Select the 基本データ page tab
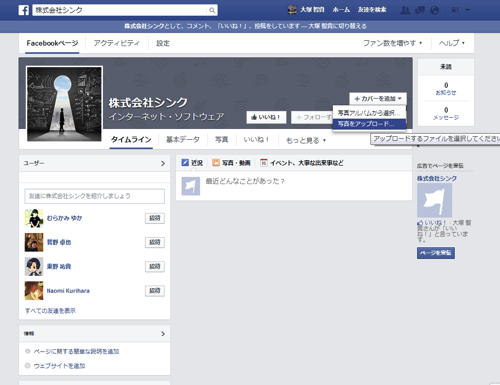Screen dimensions: 500x385 [183, 140]
